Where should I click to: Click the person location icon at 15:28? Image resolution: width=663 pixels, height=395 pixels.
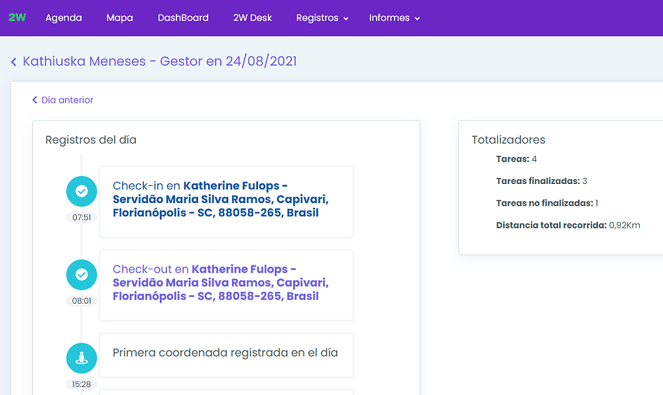tap(82, 358)
